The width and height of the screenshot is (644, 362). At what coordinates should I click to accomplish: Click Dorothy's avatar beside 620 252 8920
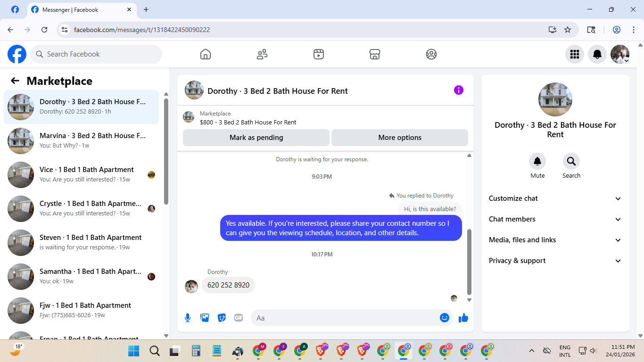[191, 287]
